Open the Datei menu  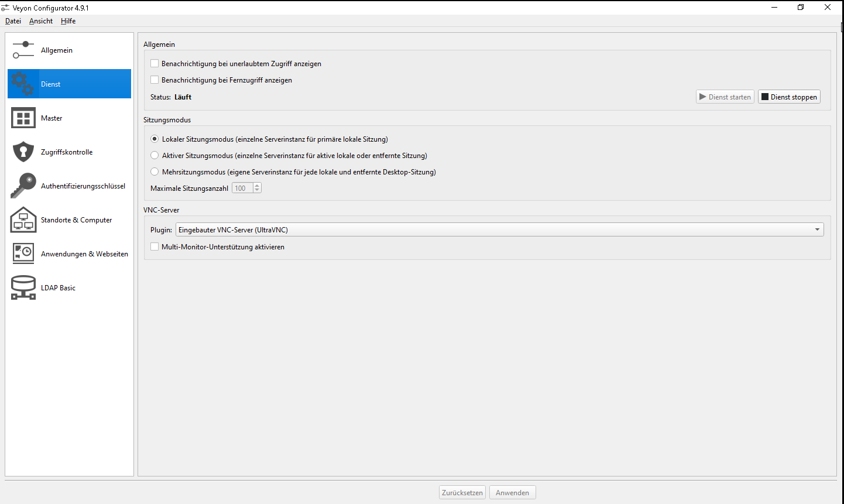13,21
